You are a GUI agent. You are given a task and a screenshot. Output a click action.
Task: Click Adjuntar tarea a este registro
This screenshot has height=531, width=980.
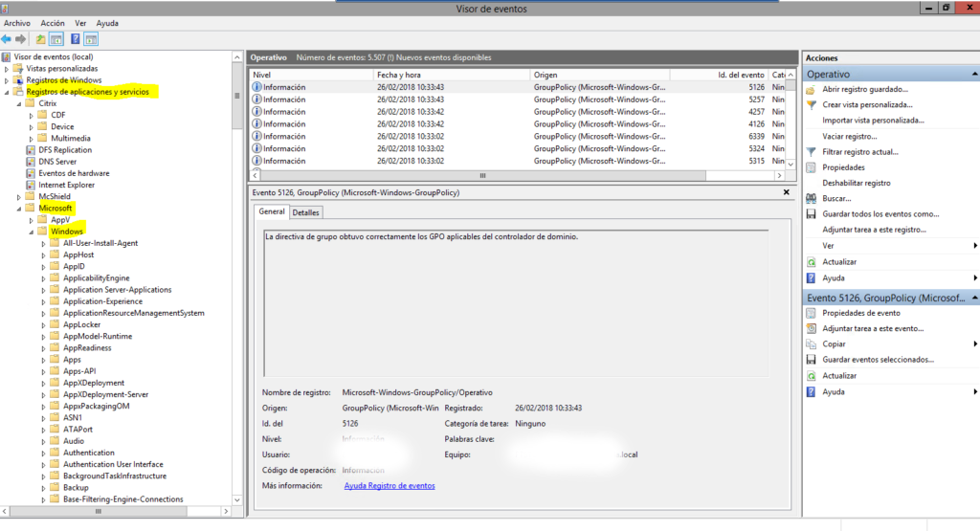874,230
